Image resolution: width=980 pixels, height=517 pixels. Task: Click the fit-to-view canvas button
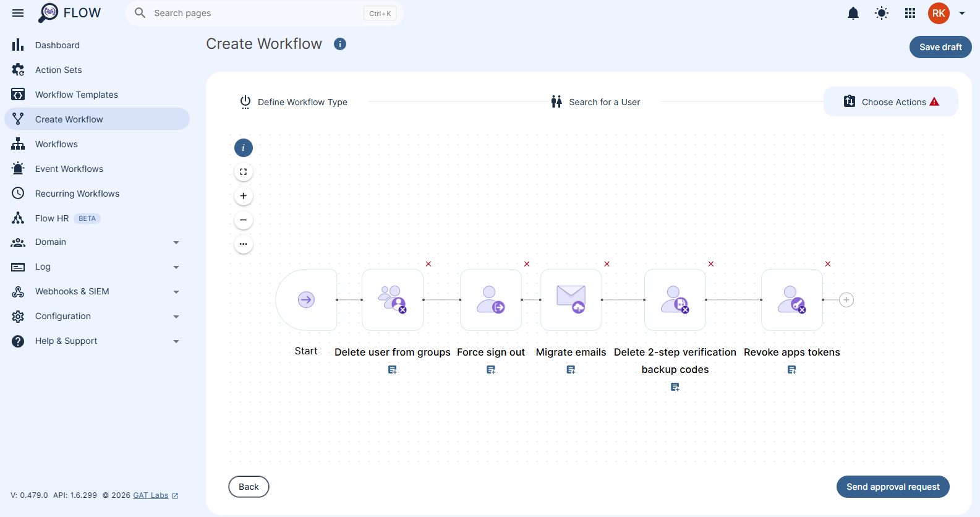coord(244,172)
